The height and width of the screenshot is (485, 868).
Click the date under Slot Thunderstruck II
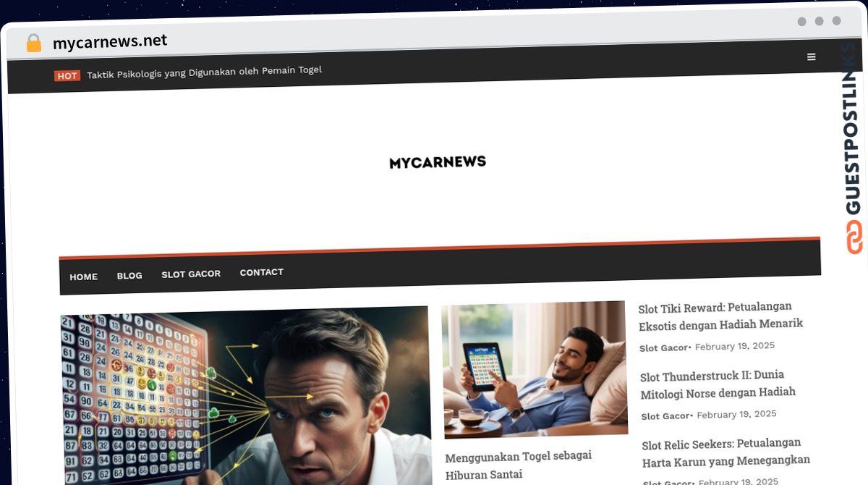[736, 415]
